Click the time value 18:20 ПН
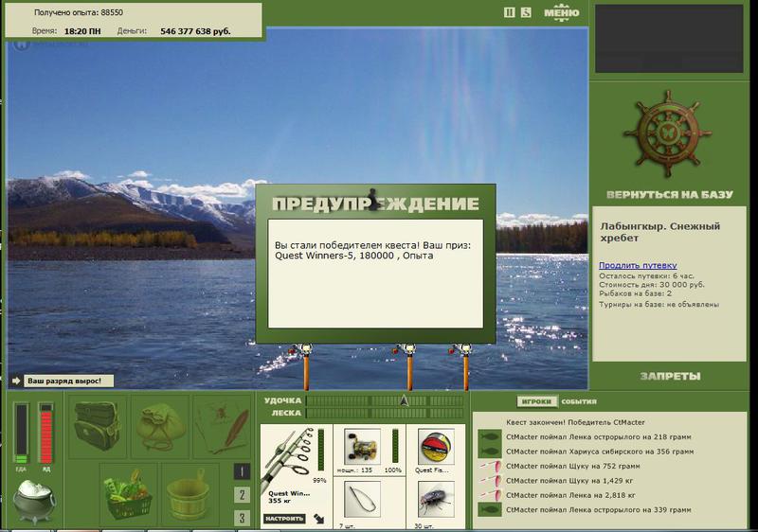 coord(82,31)
